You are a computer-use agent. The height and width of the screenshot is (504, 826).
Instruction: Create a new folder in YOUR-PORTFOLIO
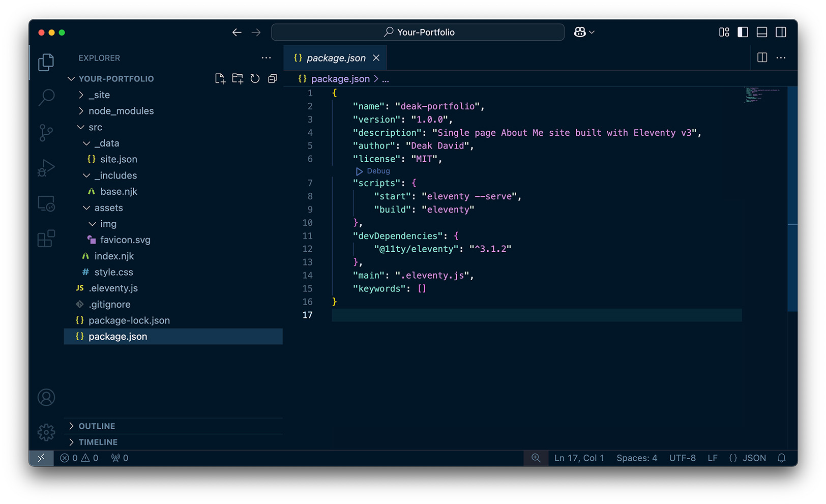coord(238,79)
